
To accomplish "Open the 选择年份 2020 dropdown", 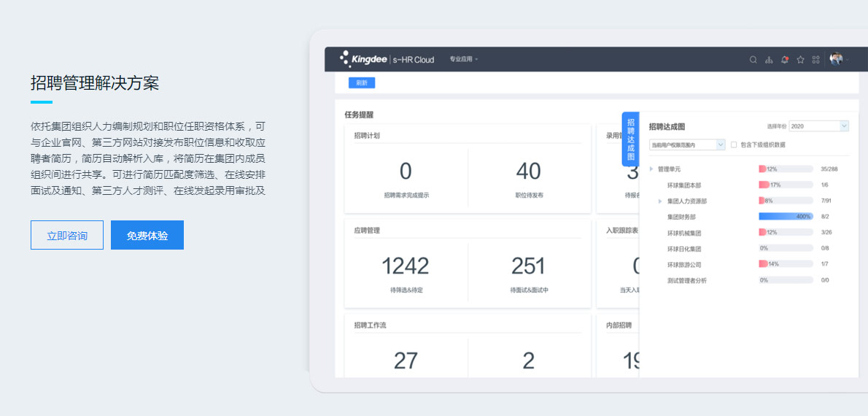I will pyautogui.click(x=818, y=126).
